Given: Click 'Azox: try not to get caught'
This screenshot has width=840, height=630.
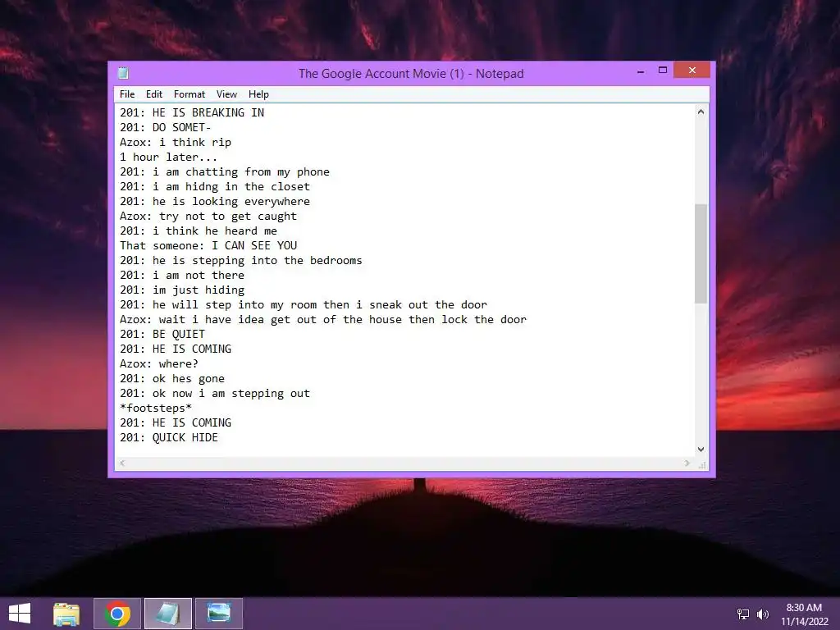Looking at the screenshot, I should point(208,216).
